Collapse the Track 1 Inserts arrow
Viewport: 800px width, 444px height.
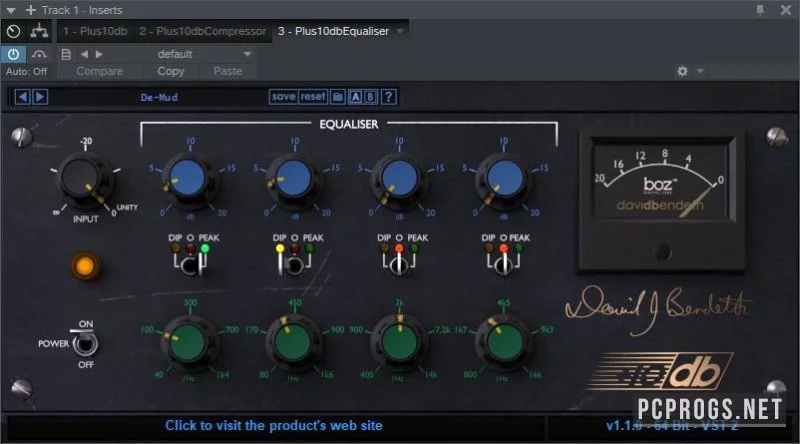pyautogui.click(x=10, y=10)
